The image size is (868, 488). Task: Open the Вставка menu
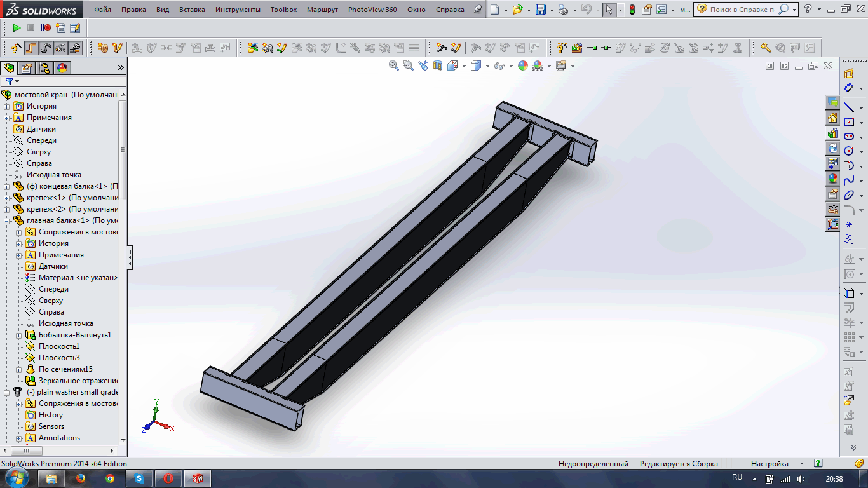192,10
